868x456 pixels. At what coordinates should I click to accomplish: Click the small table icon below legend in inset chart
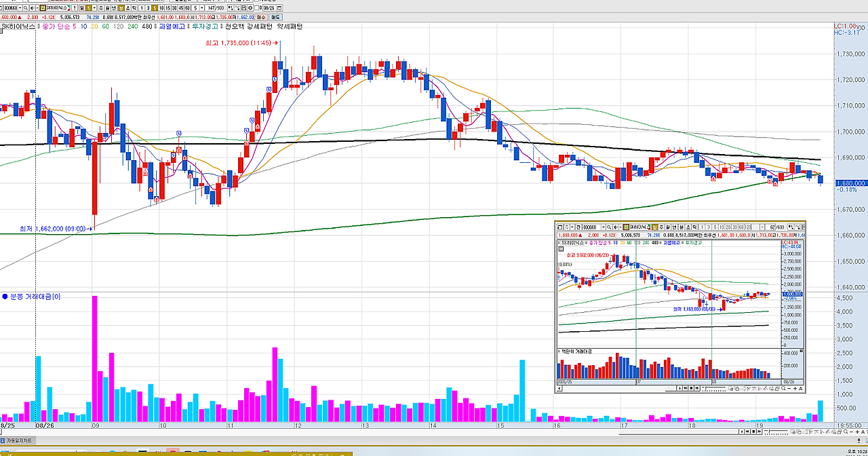561,249
